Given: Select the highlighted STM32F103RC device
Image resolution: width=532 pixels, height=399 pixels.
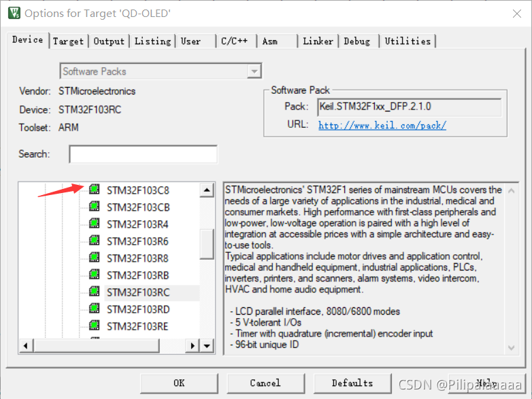Looking at the screenshot, I should tap(138, 292).
